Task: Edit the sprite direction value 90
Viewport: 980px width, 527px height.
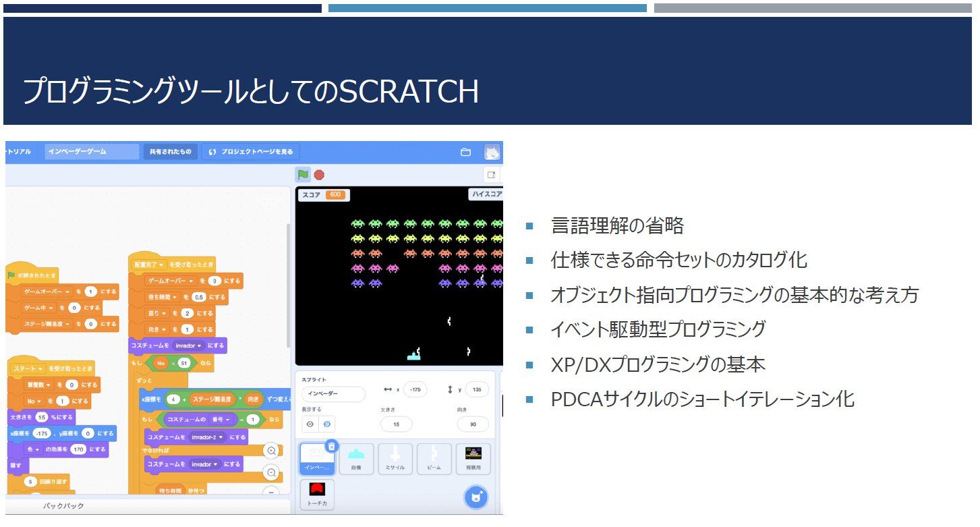Action: [473, 424]
